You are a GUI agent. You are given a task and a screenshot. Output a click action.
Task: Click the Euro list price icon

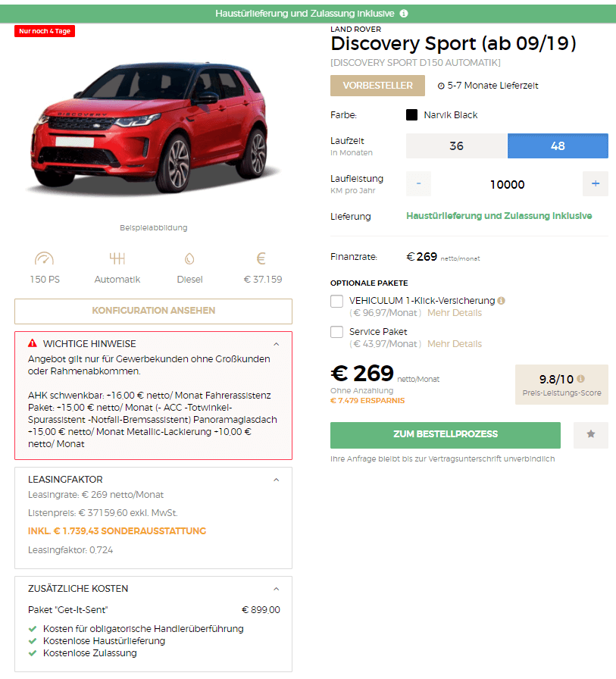pyautogui.click(x=261, y=258)
